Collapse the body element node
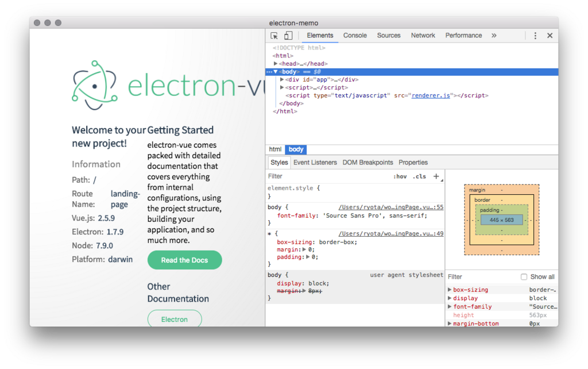 pyautogui.click(x=276, y=72)
